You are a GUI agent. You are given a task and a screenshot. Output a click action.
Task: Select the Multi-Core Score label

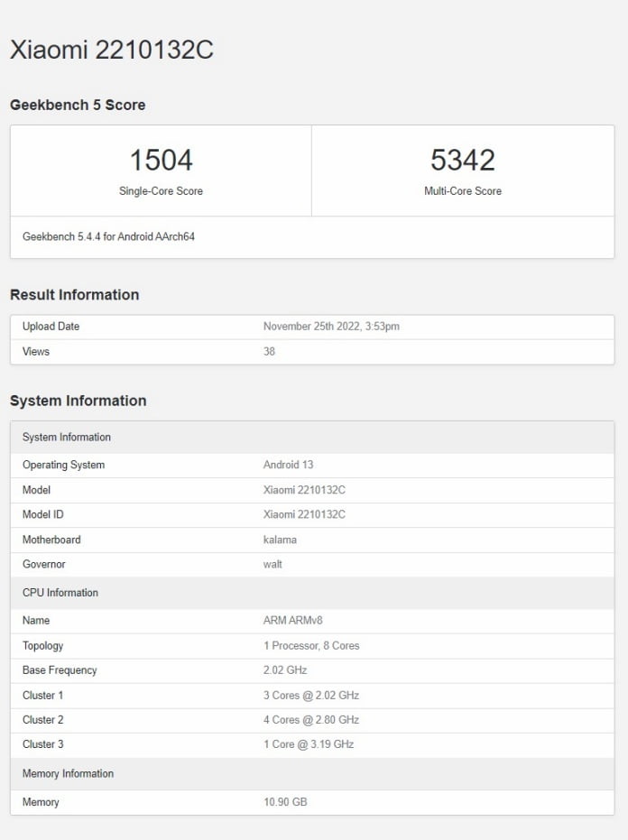click(x=462, y=191)
